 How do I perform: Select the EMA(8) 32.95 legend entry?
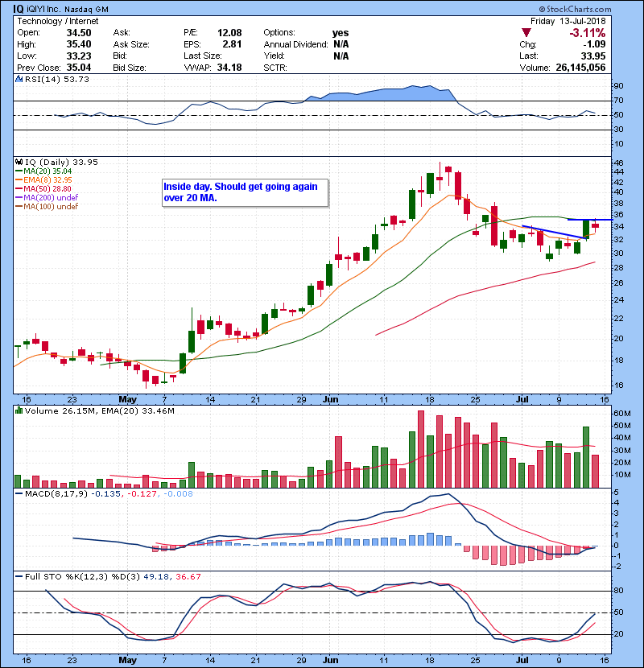point(43,179)
